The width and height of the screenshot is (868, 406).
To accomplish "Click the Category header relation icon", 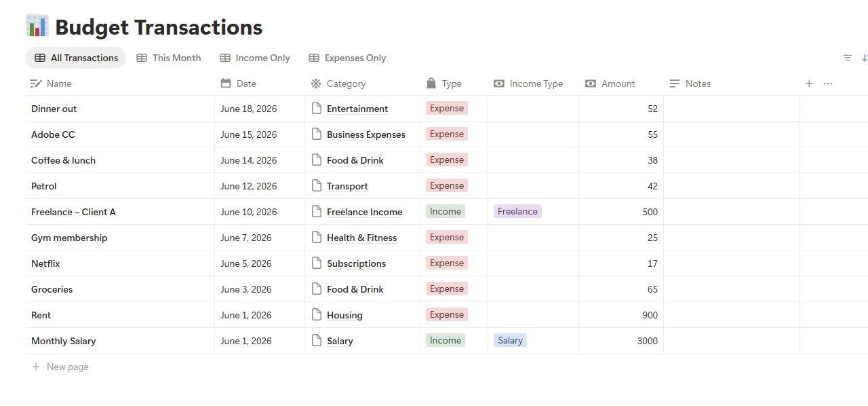I will coord(316,84).
